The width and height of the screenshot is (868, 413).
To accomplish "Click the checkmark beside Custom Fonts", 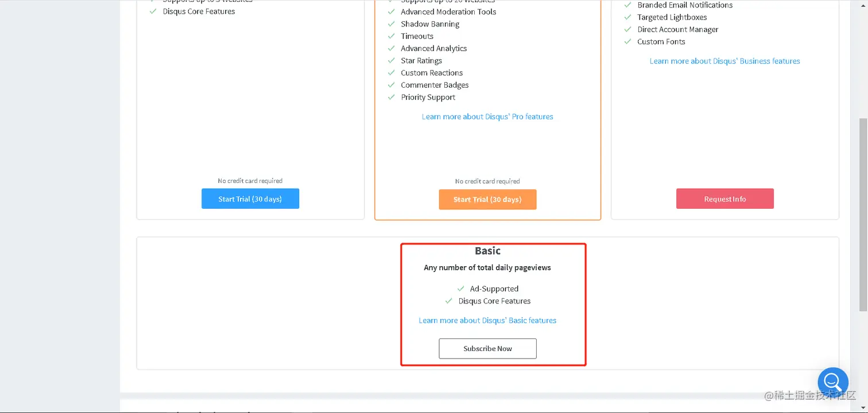I will [627, 41].
